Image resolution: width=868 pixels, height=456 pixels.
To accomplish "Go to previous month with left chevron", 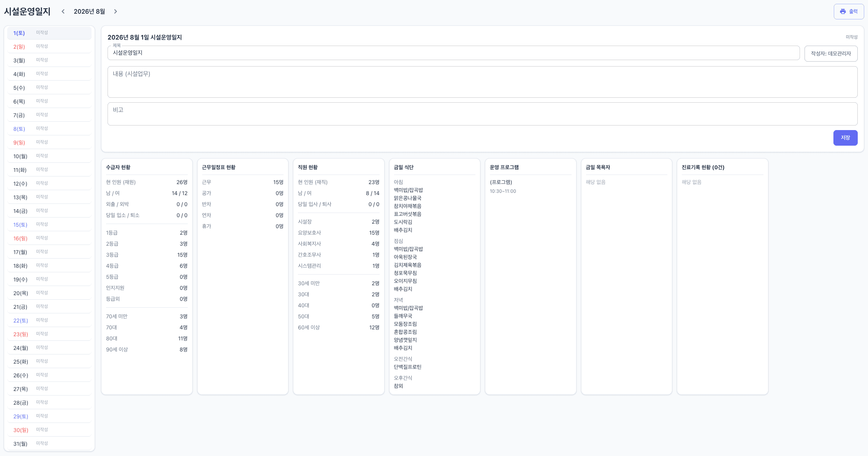I will click(x=63, y=11).
